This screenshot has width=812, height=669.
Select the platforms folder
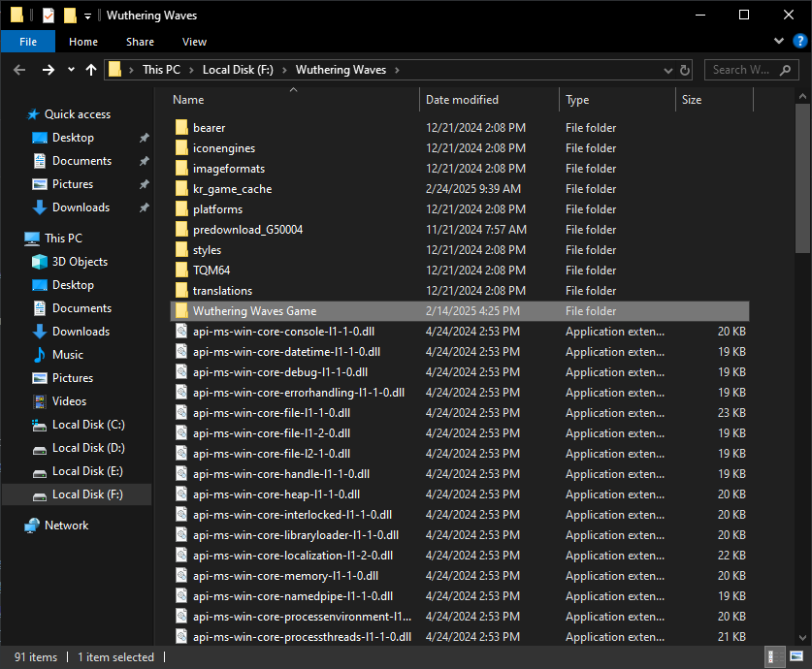click(x=217, y=209)
